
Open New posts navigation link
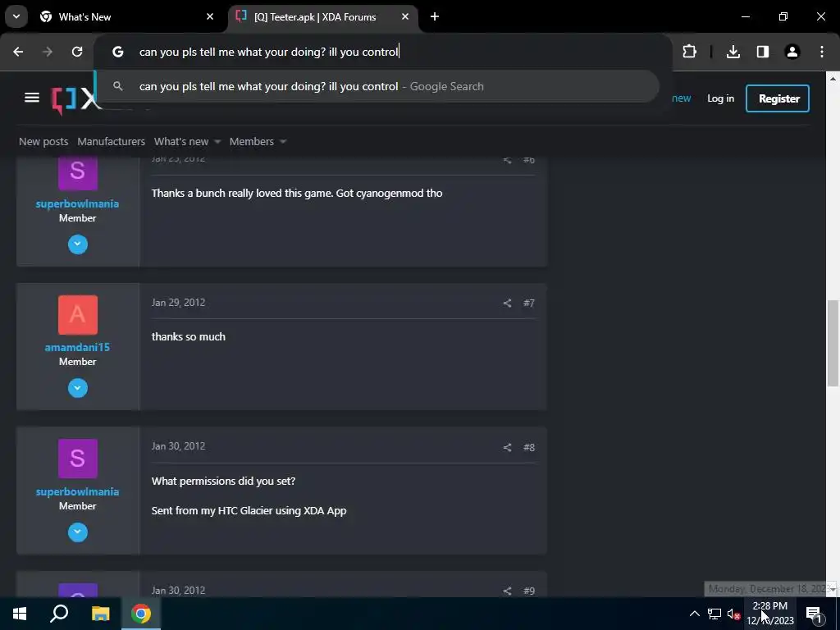point(43,141)
